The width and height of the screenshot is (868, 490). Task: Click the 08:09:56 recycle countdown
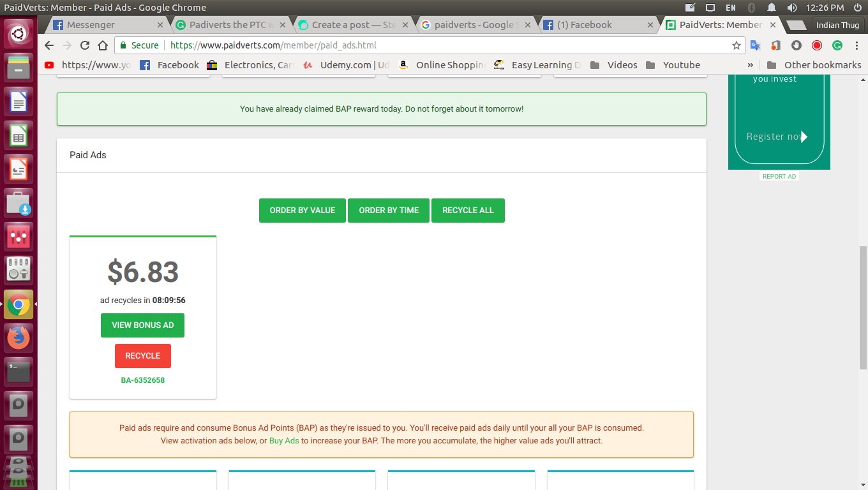pos(169,300)
